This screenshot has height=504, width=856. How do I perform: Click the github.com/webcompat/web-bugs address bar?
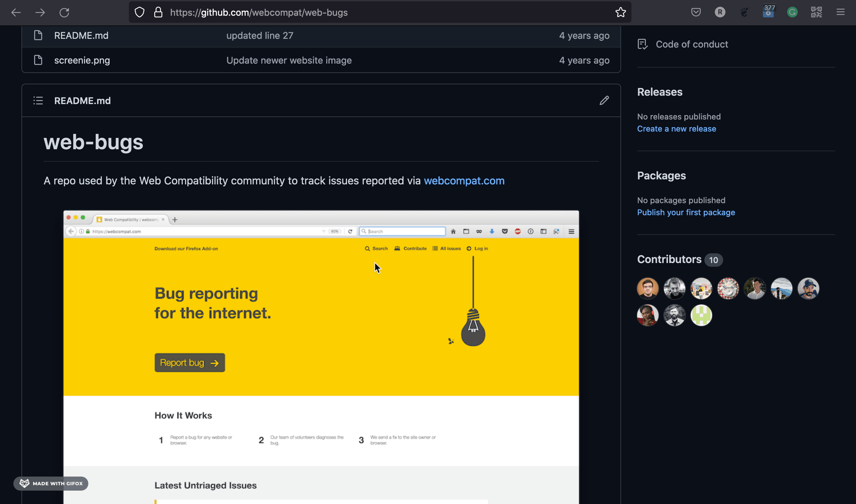[380, 13]
